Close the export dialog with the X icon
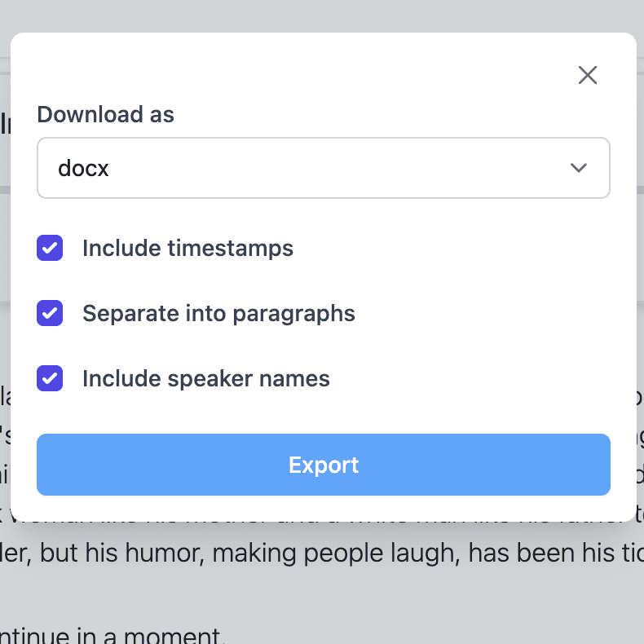 click(x=587, y=75)
